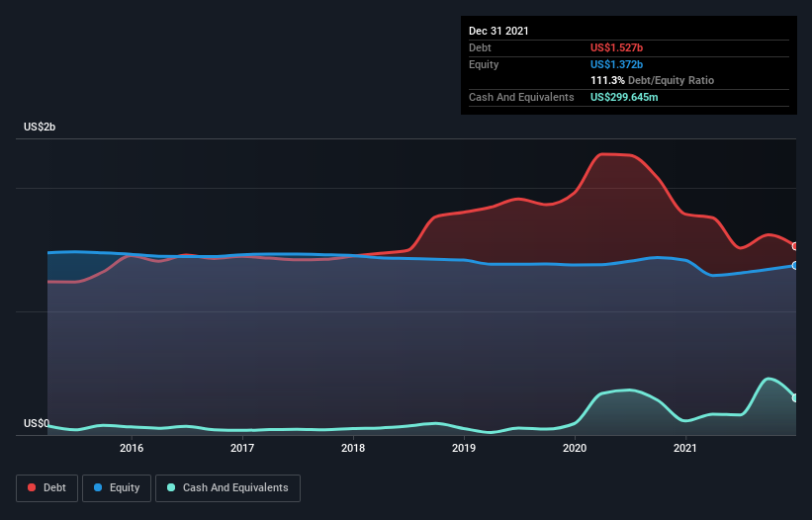This screenshot has height=520, width=812.
Task: Click the 111.3% Debt/Equity Ratio text
Action: (652, 81)
